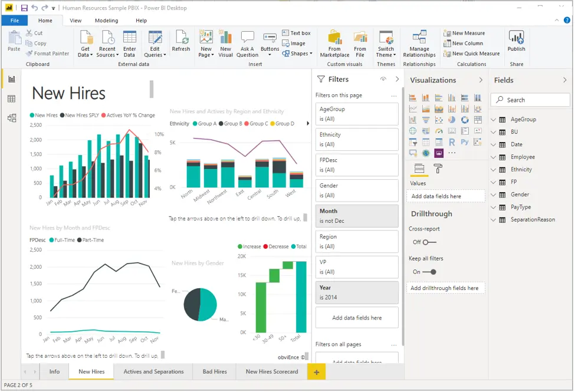Expand the SeparationReason table in Fields
This screenshot has width=575, height=392.
pyautogui.click(x=493, y=220)
